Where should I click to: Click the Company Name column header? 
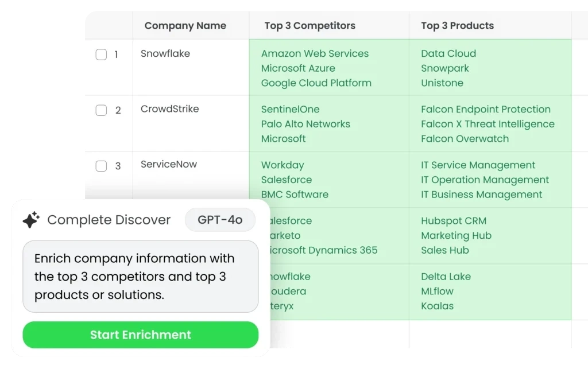pyautogui.click(x=185, y=26)
